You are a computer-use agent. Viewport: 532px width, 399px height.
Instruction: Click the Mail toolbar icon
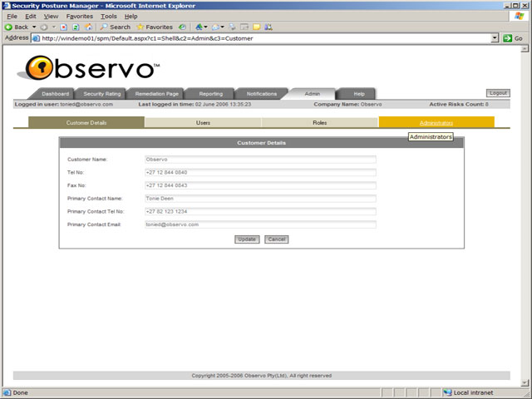pos(215,27)
